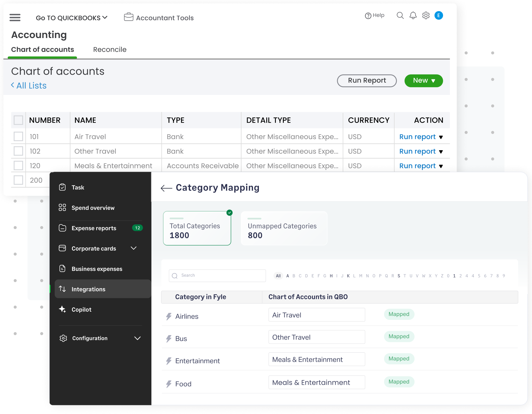Tick the checkbox for account 120

pyautogui.click(x=18, y=166)
